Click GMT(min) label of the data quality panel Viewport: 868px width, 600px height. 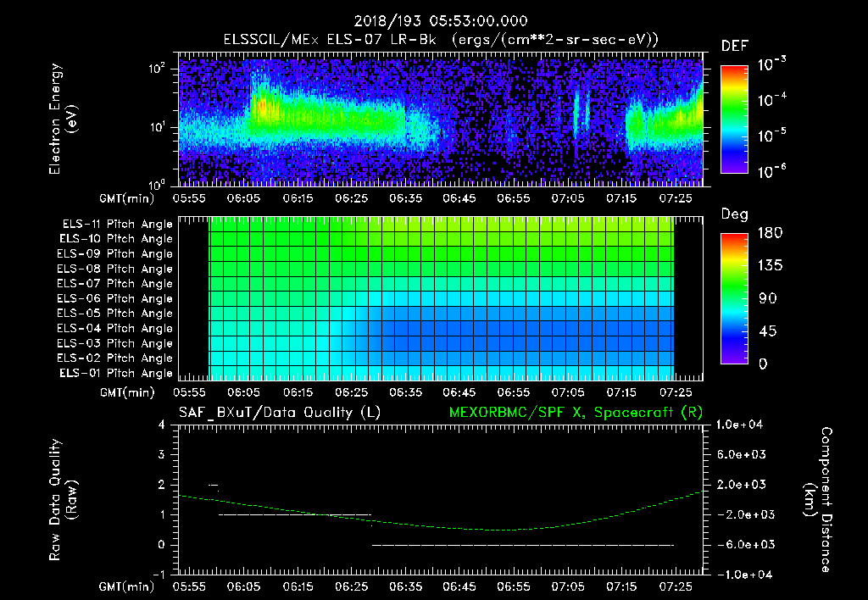[x=127, y=586]
